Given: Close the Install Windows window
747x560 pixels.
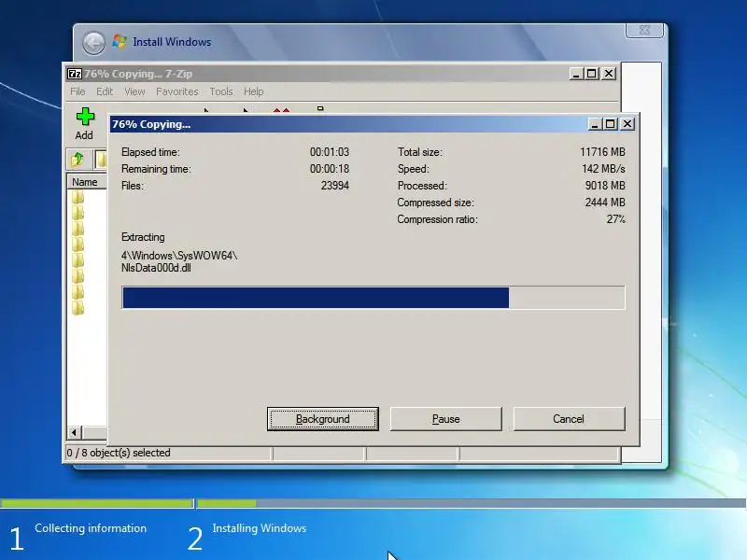Looking at the screenshot, I should (644, 31).
